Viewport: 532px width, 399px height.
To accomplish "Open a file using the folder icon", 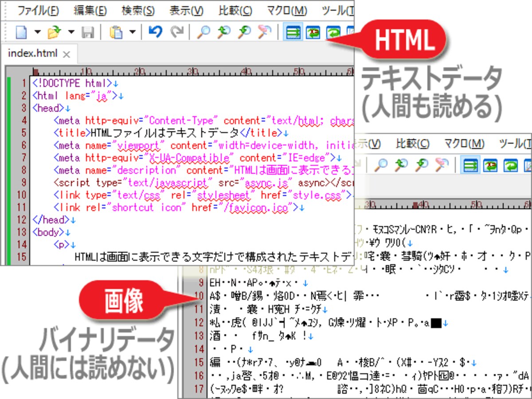I will 55,32.
